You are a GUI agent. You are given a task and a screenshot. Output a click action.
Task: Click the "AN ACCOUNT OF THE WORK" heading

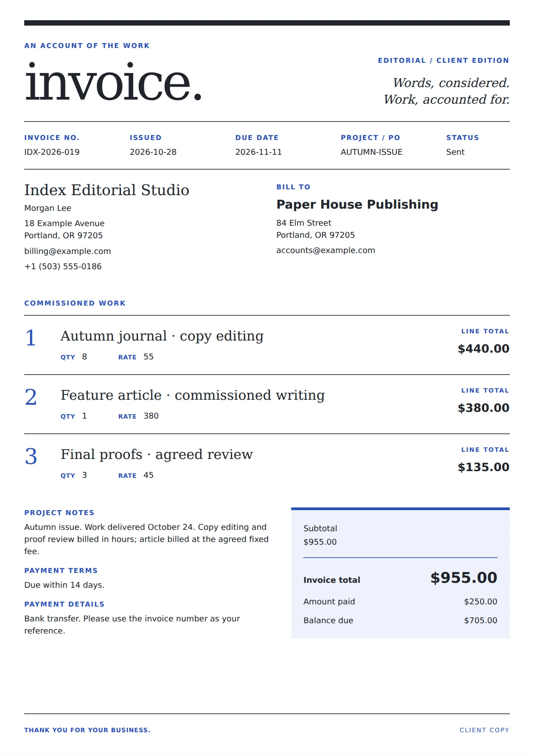point(87,46)
